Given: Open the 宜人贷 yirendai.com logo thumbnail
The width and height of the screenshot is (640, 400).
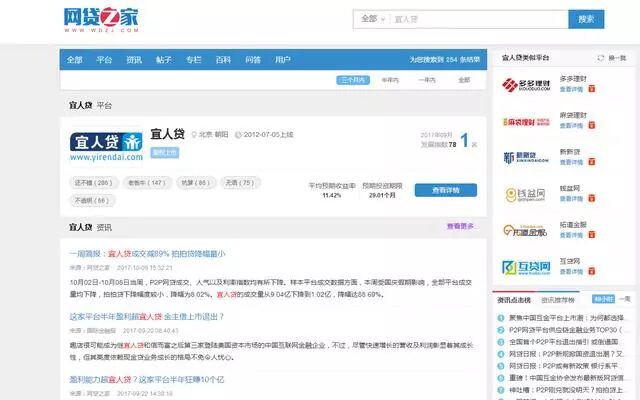Looking at the screenshot, I should [106, 147].
